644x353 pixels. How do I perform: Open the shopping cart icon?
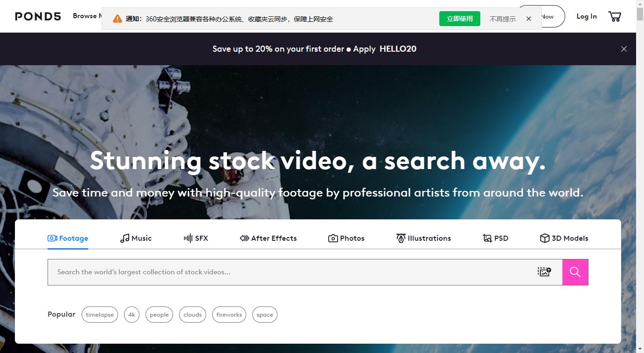coord(615,17)
